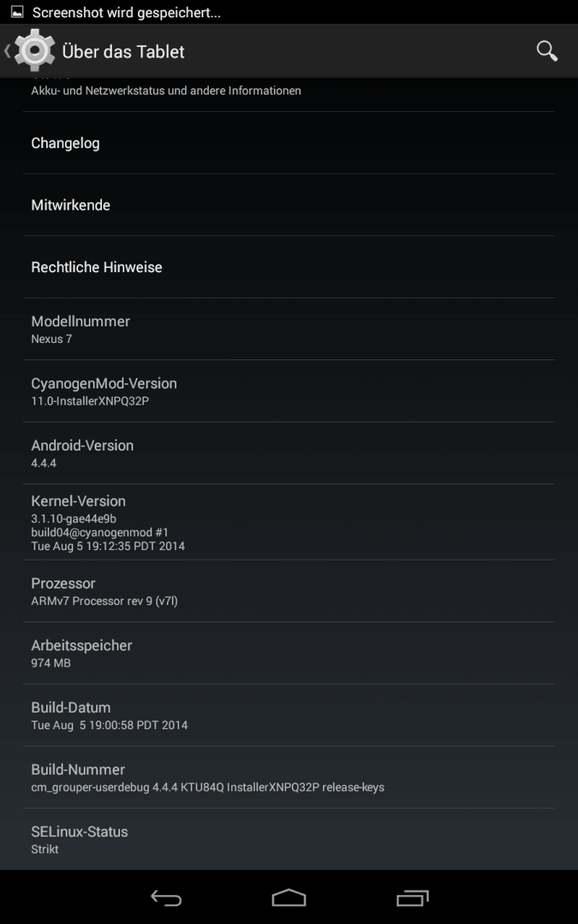This screenshot has height=924, width=578.
Task: Tap the Build-Nummer row
Action: [x=289, y=777]
